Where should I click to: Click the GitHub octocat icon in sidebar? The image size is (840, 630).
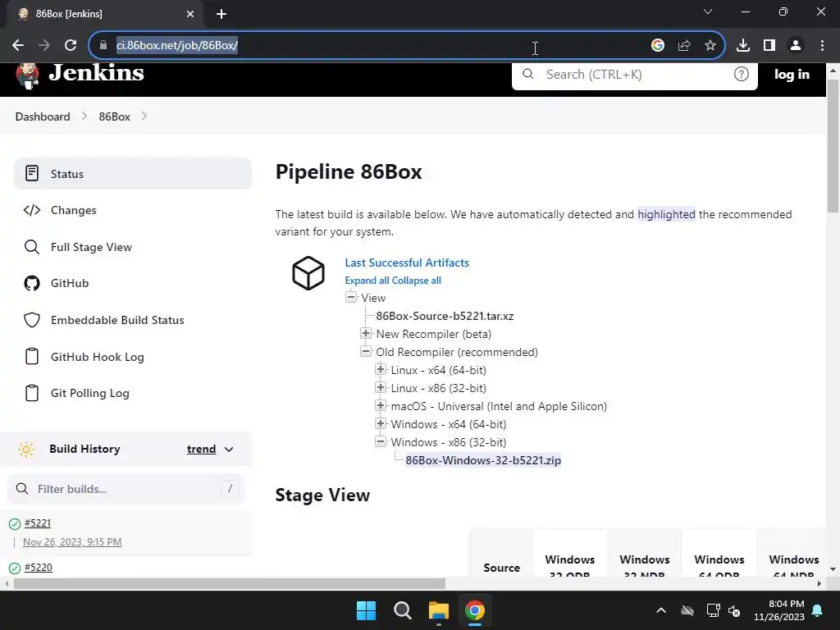(x=32, y=283)
